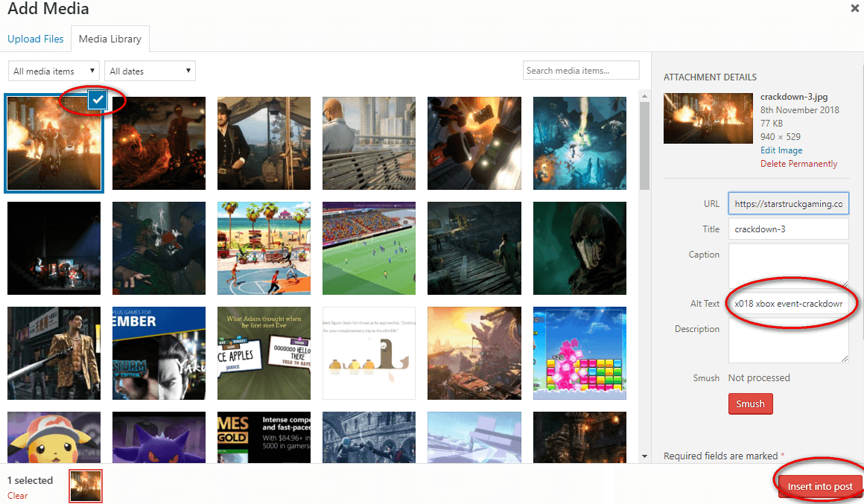Select the soccer stadium pitch thumbnail
This screenshot has width=864, height=504.
(369, 249)
